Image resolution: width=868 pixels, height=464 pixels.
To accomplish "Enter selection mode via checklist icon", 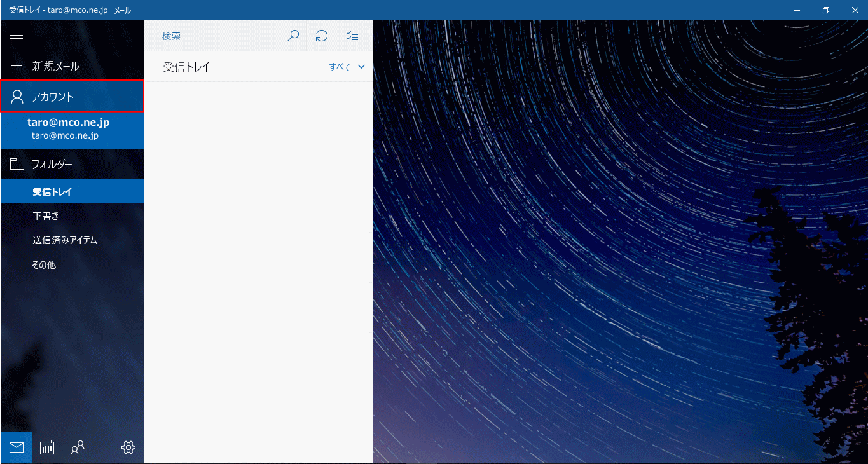I will click(x=352, y=36).
